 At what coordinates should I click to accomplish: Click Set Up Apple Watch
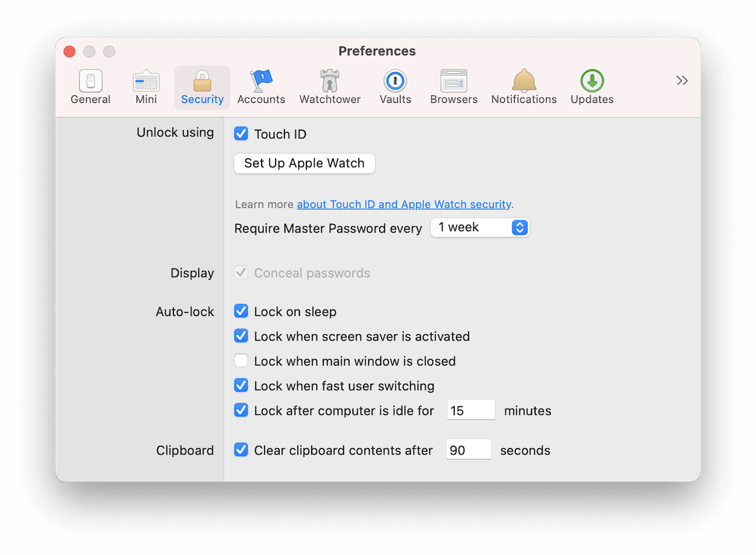coord(304,163)
